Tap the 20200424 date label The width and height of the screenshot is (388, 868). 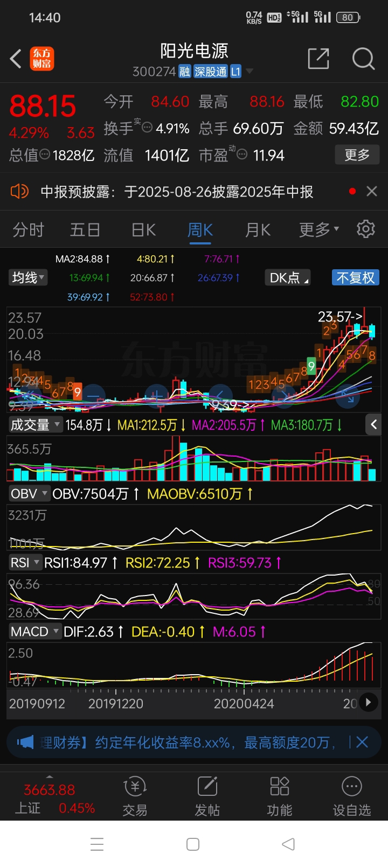[x=244, y=704]
